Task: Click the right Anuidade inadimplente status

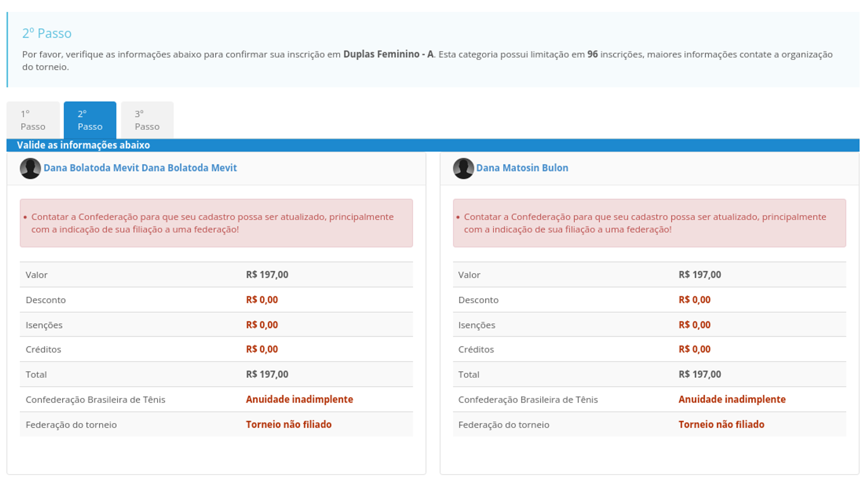Action: coord(732,399)
